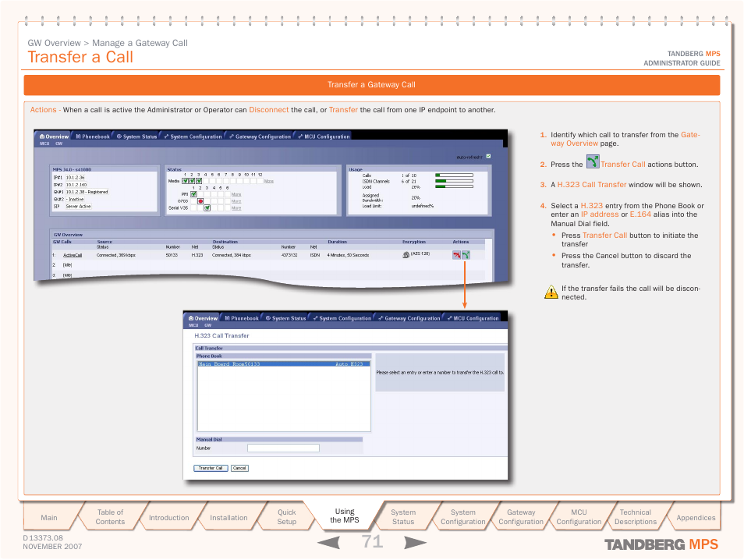Click the Manual Dial Number input field
This screenshot has height=560, width=744.
[283, 448]
